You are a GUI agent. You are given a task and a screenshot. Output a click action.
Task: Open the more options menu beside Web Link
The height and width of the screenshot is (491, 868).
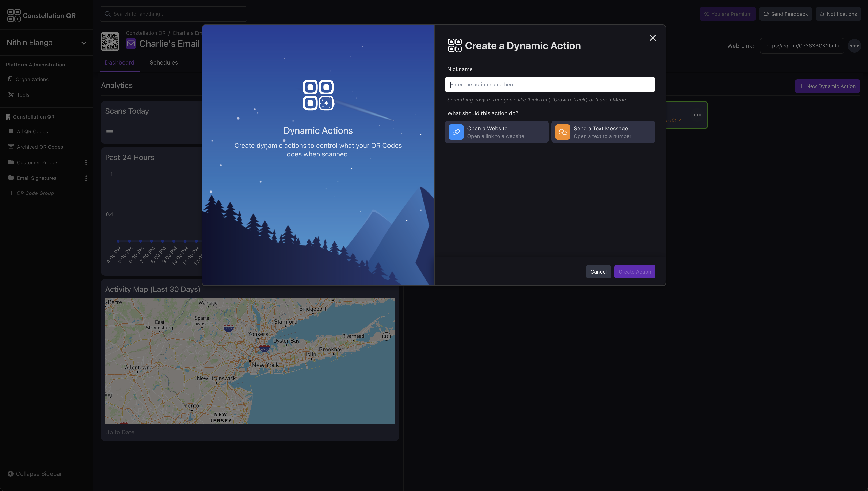(x=854, y=46)
